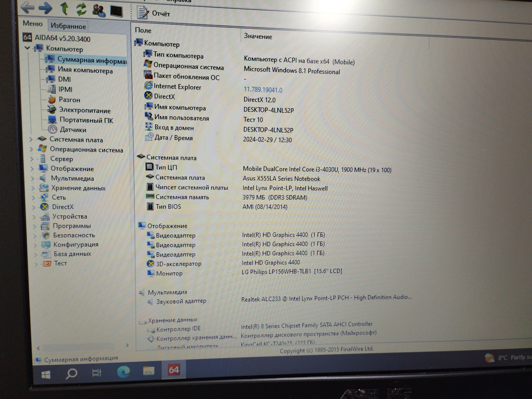Select the Тип BIOS row
Screen dimensions: 532x399
click(217, 206)
